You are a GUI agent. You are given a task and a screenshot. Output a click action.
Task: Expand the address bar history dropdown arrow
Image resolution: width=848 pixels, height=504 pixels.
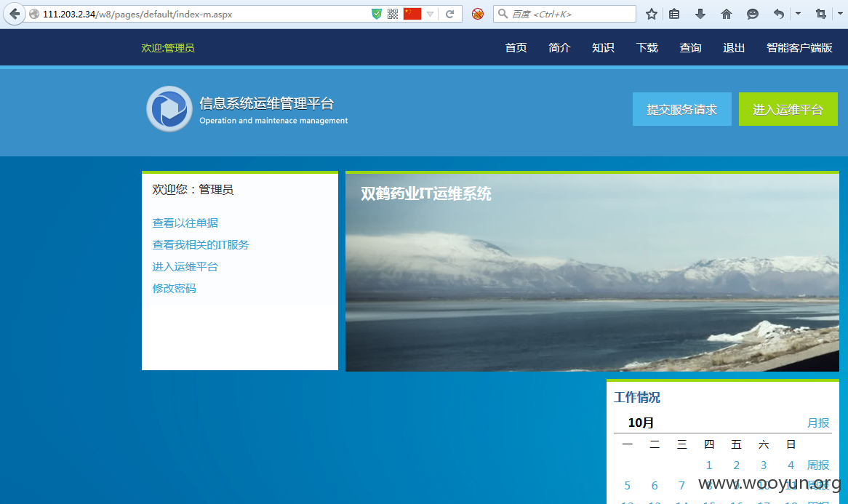coord(431,14)
